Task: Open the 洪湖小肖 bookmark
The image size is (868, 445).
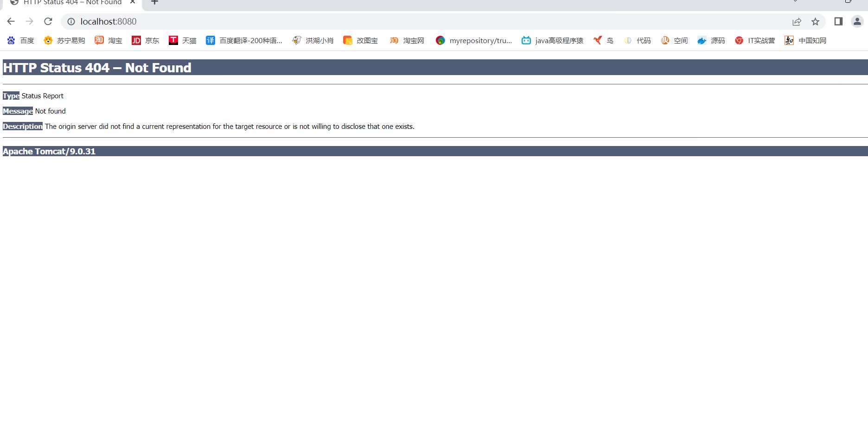Action: point(313,40)
